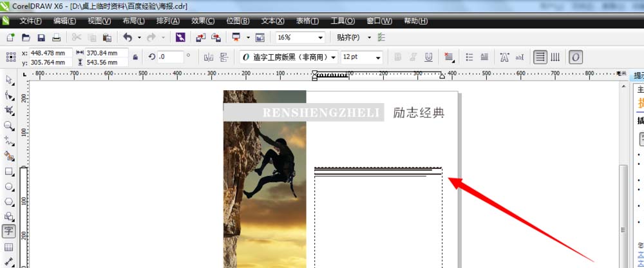
Task: Click the edit text abI icon
Action: (x=520, y=57)
